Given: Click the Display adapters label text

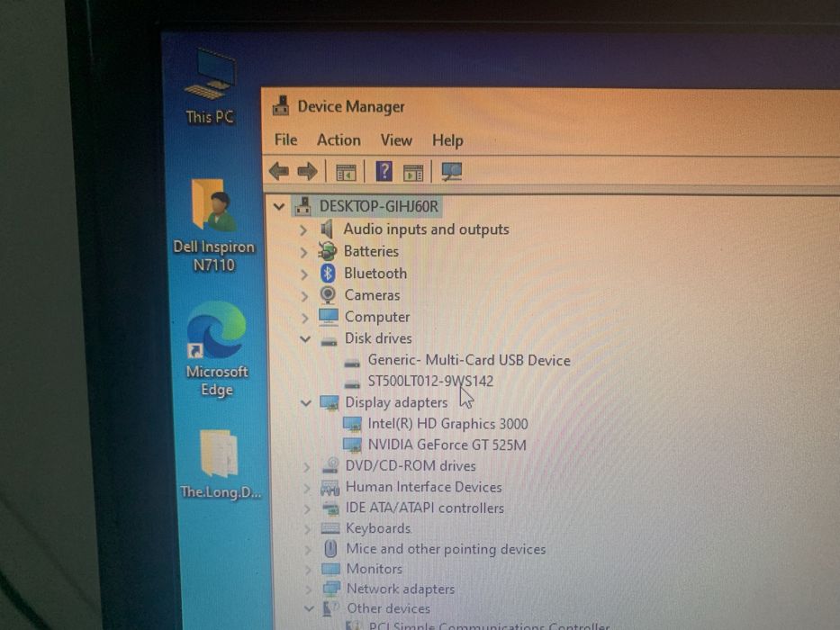Looking at the screenshot, I should tap(396, 402).
